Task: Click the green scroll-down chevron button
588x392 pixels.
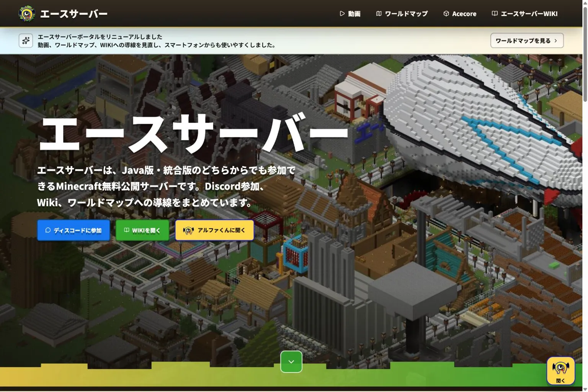Action: click(291, 361)
